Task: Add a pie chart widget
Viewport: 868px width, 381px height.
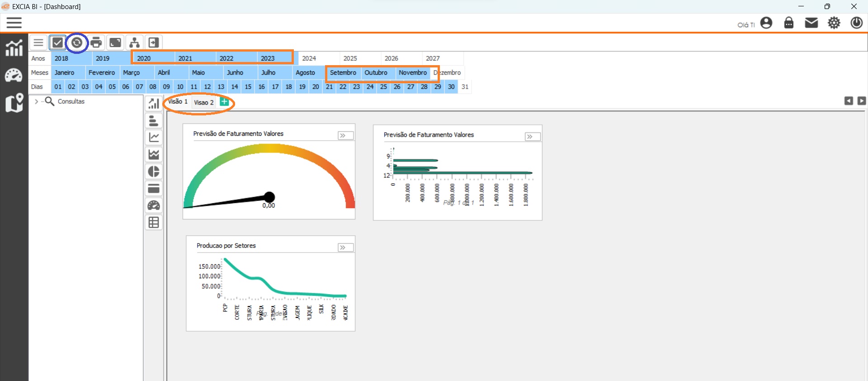Action: coord(154,171)
